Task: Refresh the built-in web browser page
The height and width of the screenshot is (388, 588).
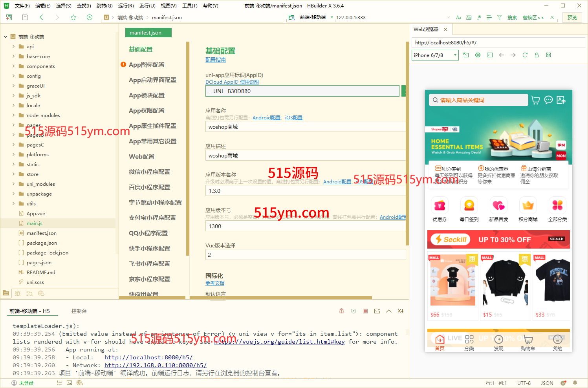Action: click(525, 55)
